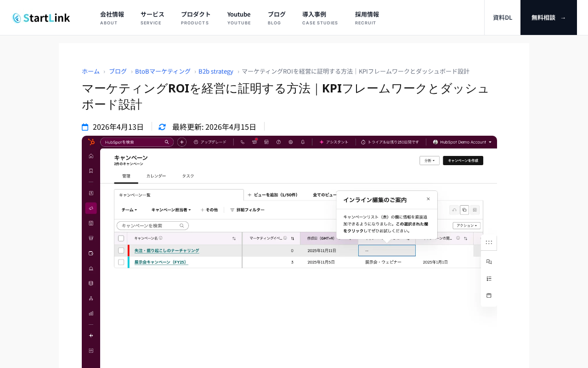Click the calendar icon on right panel
The height and width of the screenshot is (368, 588).
(489, 295)
